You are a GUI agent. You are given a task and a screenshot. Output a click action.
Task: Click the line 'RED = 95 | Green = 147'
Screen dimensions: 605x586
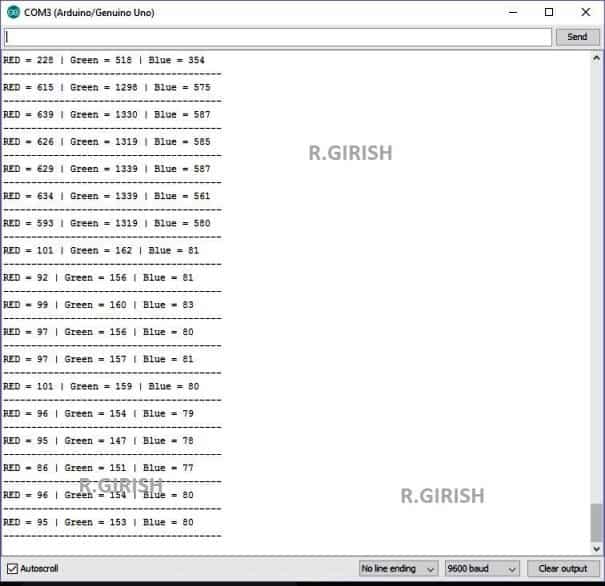[98, 441]
